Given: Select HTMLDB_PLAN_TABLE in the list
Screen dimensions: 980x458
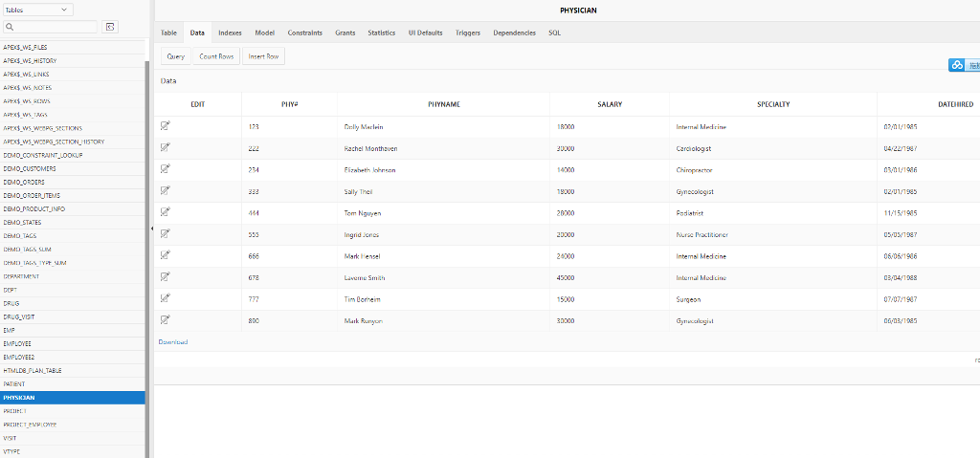Looking at the screenshot, I should tap(73, 371).
